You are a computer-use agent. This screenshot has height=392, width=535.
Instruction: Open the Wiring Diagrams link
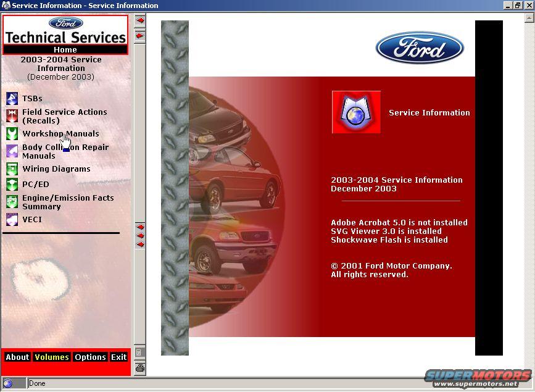(x=56, y=169)
